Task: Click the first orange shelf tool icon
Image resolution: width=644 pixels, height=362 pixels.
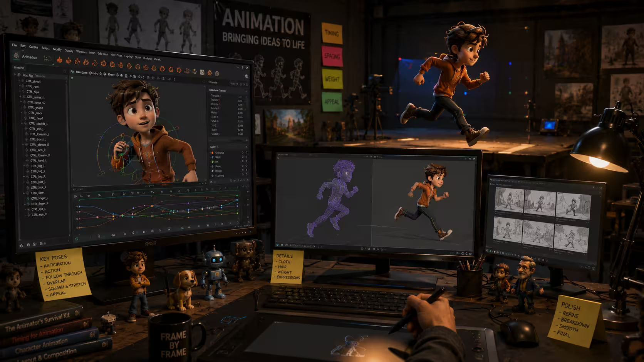Action: point(59,60)
